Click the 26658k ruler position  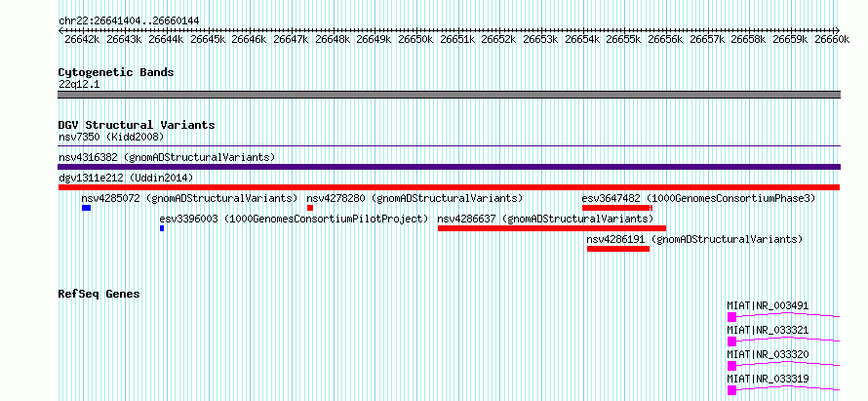[x=748, y=39]
